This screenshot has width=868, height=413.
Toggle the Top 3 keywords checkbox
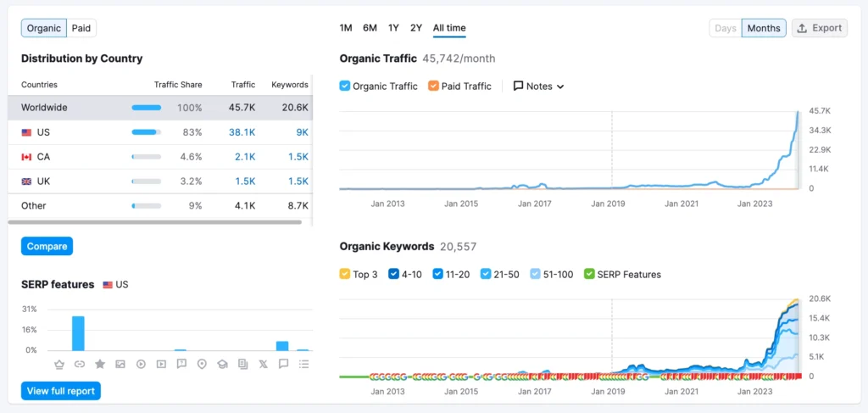pos(345,274)
